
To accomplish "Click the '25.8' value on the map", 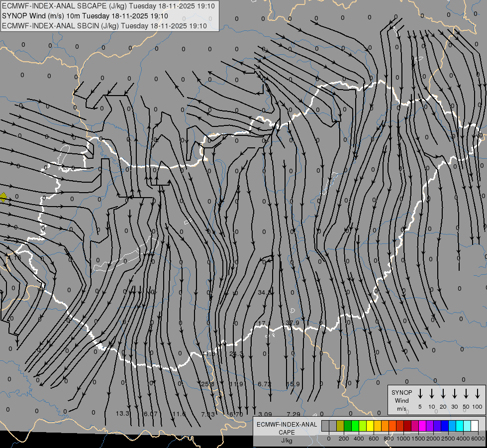I will [207, 384].
